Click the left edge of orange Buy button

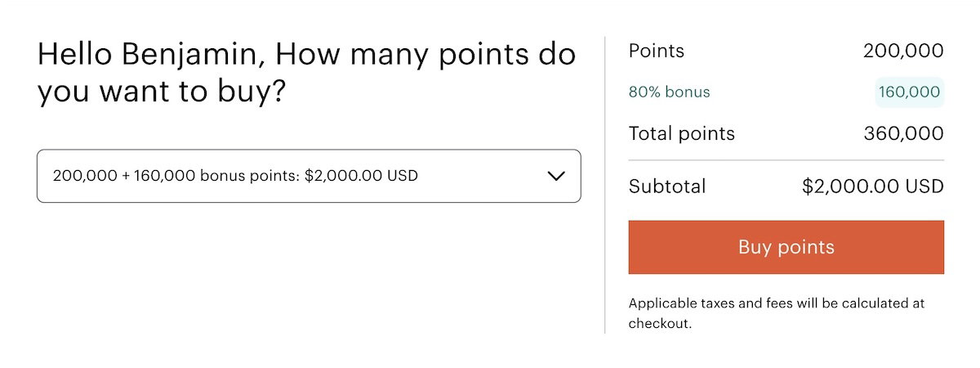coord(635,247)
